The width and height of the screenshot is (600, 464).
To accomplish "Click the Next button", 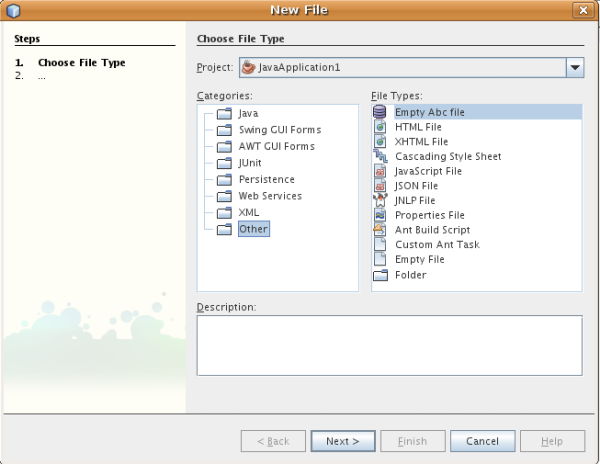I will [343, 441].
